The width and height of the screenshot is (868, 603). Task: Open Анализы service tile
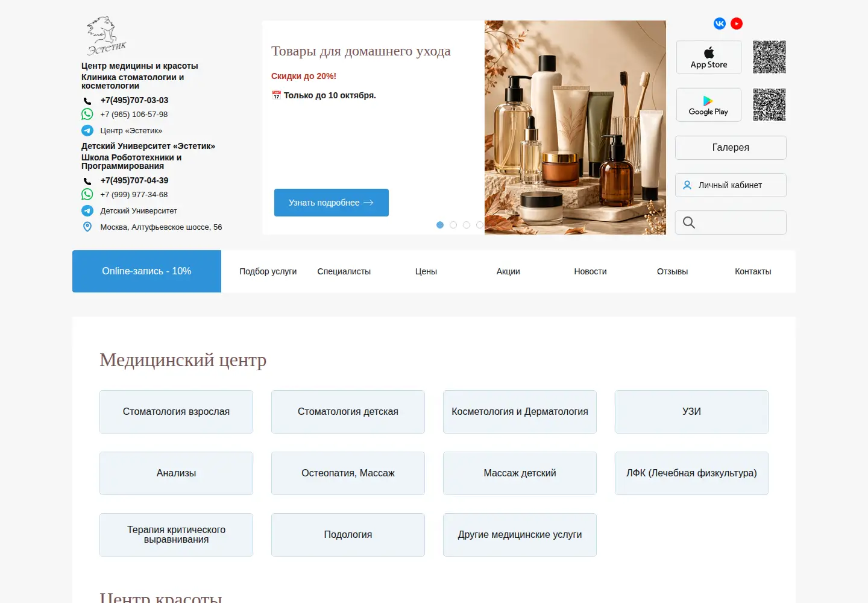click(x=176, y=473)
